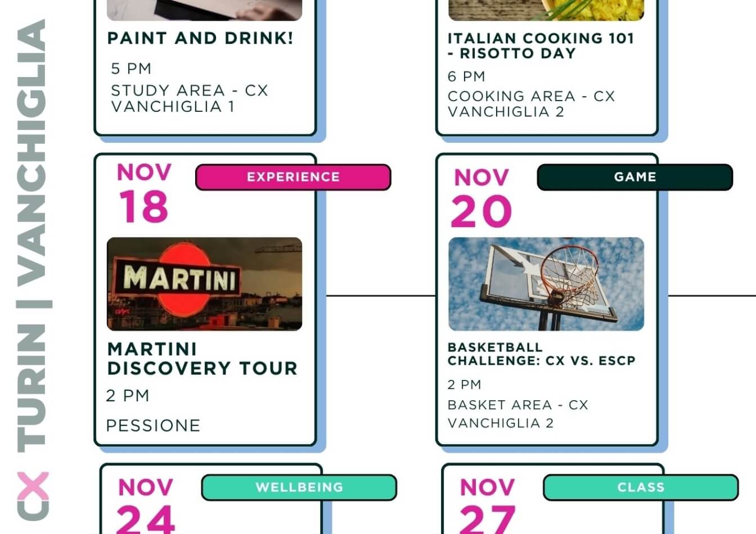Open Basketball Challenge: CX vs. ESCP title
The image size is (756, 534).
click(x=541, y=354)
